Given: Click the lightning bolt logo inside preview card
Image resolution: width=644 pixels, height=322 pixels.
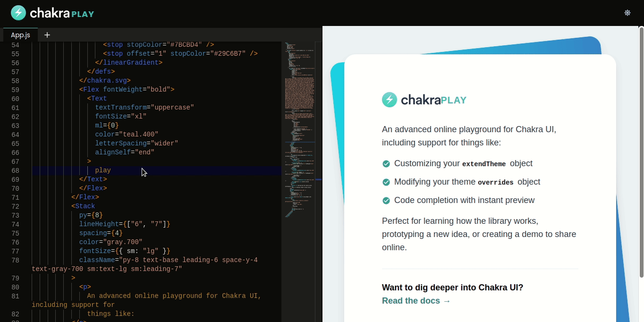Looking at the screenshot, I should pos(389,99).
